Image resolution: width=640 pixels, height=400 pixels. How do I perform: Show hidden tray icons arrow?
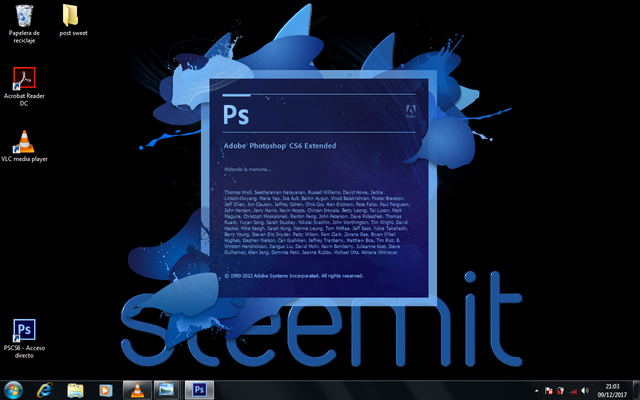(537, 391)
